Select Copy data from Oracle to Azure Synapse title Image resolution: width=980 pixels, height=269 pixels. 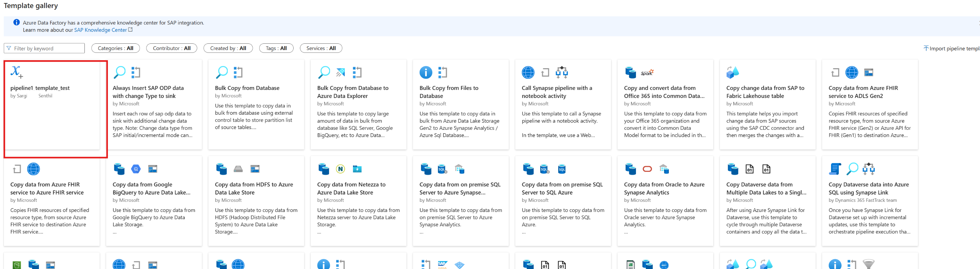[x=664, y=189]
